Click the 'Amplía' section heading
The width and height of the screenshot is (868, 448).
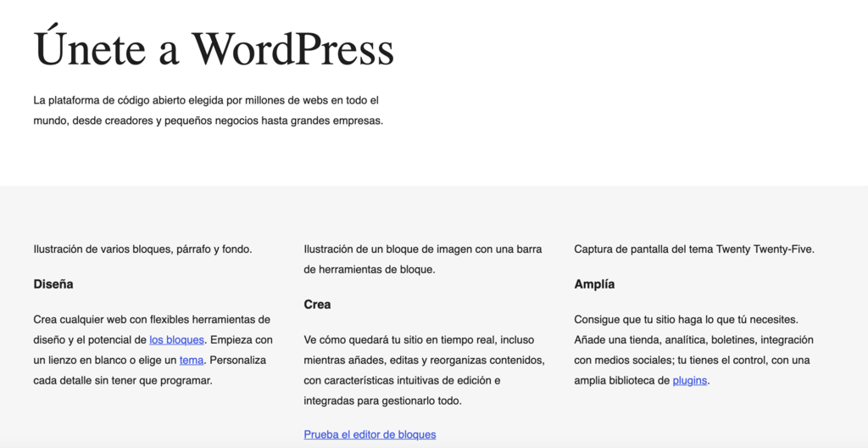click(594, 284)
